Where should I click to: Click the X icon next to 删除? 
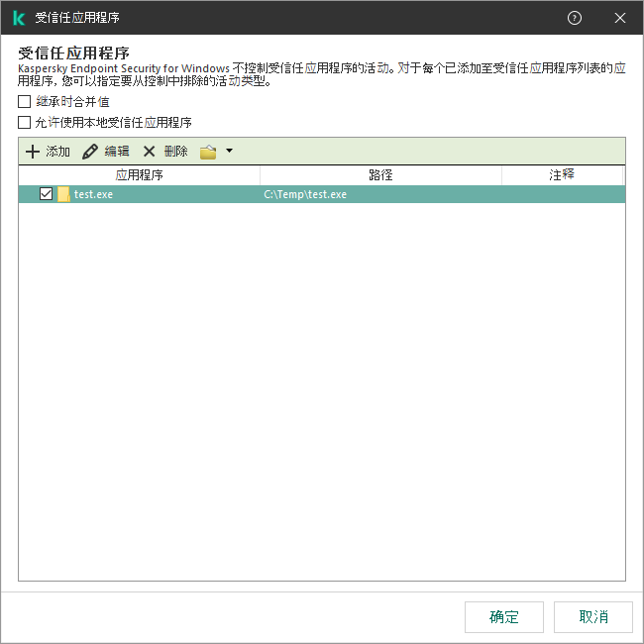149,152
